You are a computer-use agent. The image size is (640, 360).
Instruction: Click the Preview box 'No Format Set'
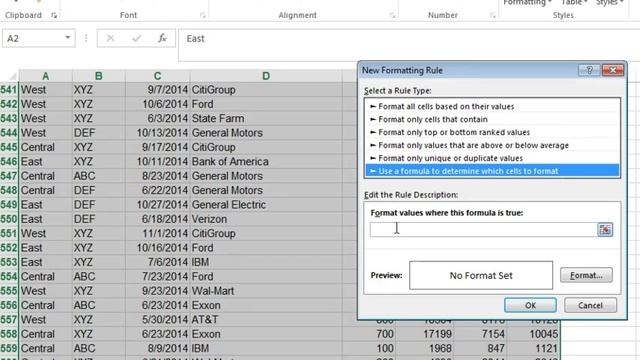click(x=481, y=276)
